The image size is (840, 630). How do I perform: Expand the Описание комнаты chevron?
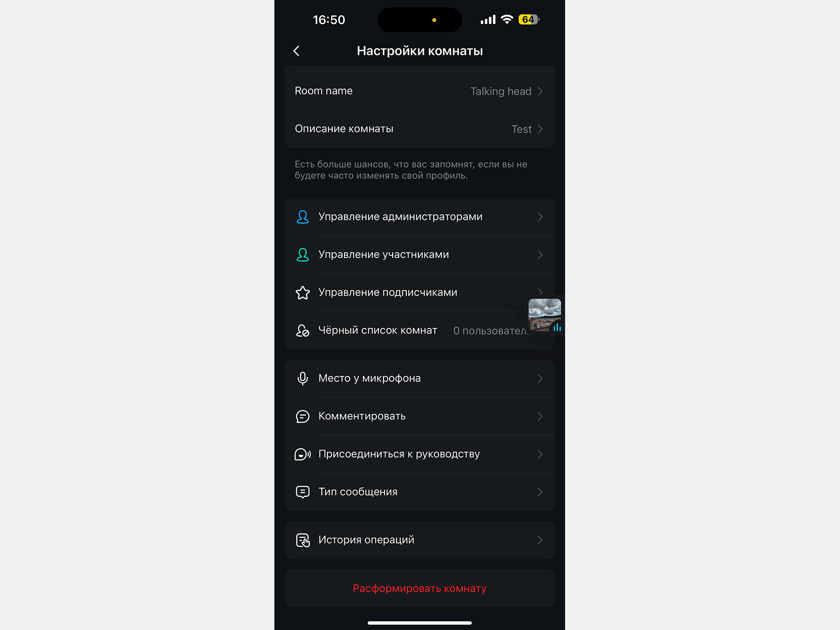point(540,129)
